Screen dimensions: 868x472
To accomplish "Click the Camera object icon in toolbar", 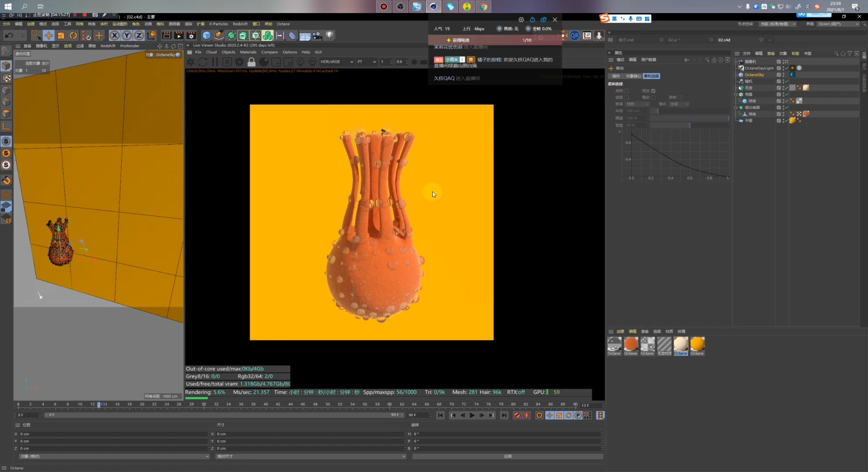I will pos(317,35).
